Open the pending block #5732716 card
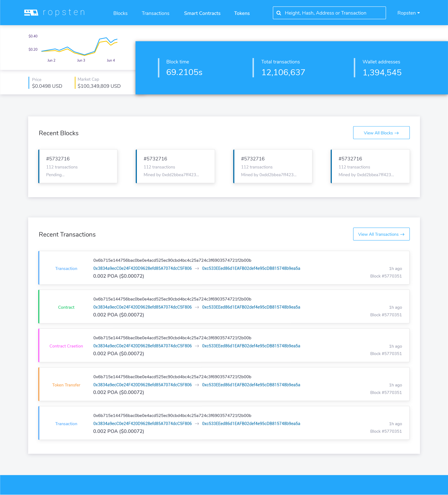 (78, 166)
